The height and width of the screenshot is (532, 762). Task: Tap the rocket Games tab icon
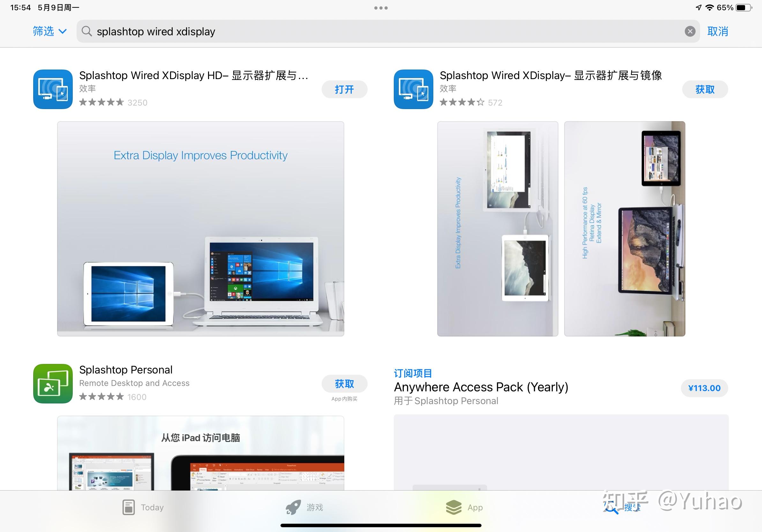293,507
